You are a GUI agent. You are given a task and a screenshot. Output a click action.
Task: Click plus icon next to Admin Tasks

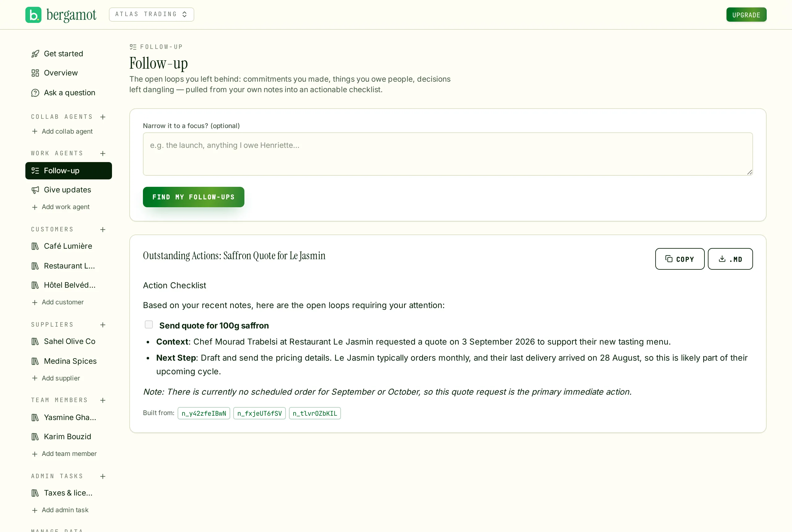pos(103,476)
